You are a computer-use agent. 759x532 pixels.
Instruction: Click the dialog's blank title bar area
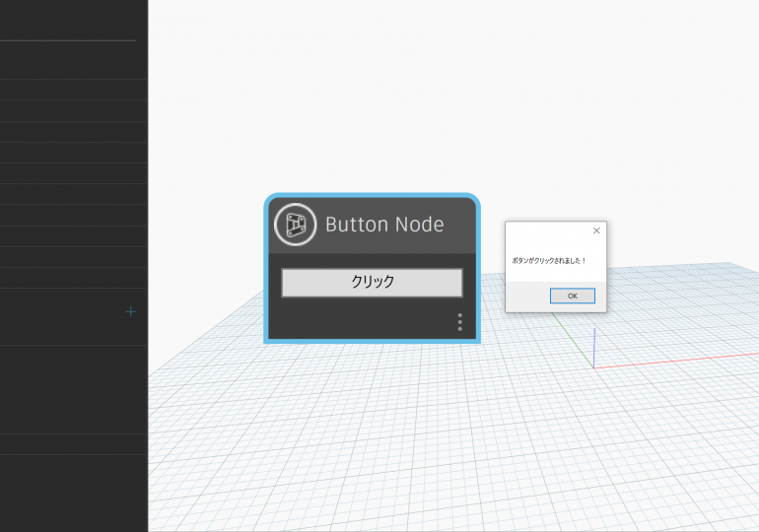point(544,231)
